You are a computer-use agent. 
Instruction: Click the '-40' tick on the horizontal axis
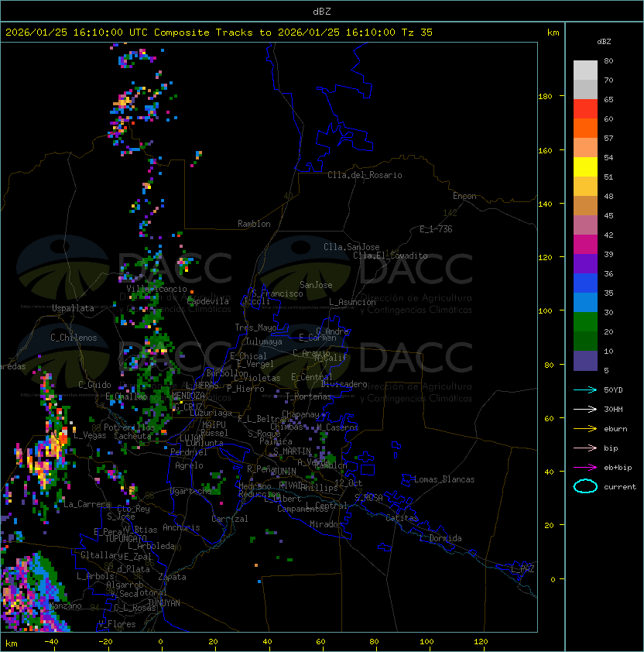(x=51, y=642)
